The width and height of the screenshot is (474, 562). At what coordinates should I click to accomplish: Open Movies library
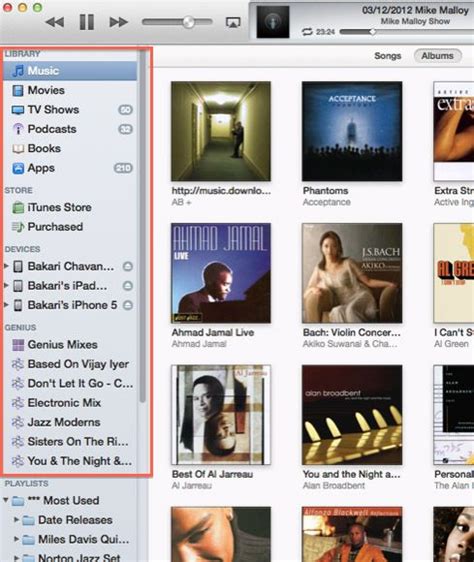(x=70, y=90)
